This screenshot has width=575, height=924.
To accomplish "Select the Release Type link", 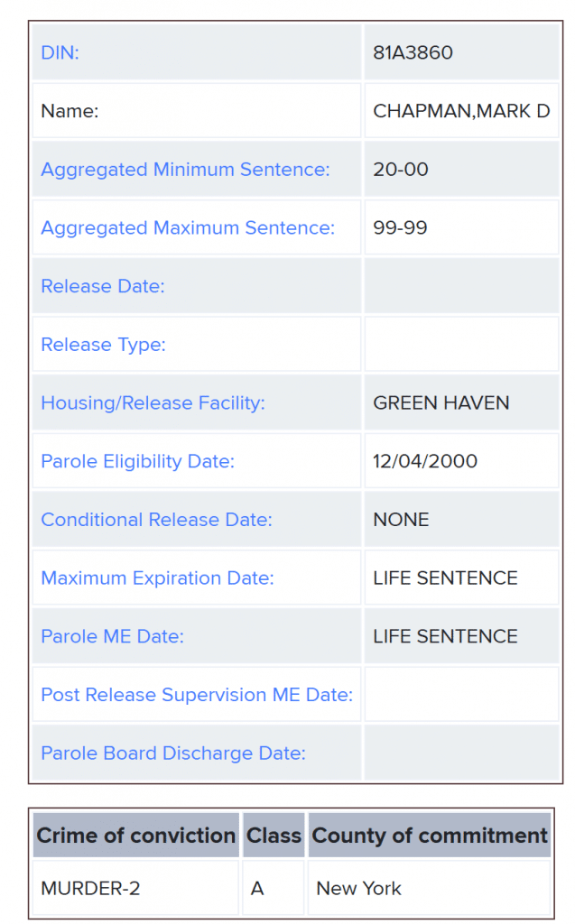I will pos(103,345).
